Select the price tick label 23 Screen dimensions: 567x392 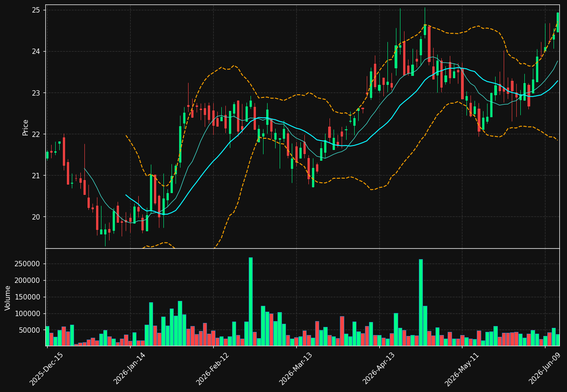point(36,93)
